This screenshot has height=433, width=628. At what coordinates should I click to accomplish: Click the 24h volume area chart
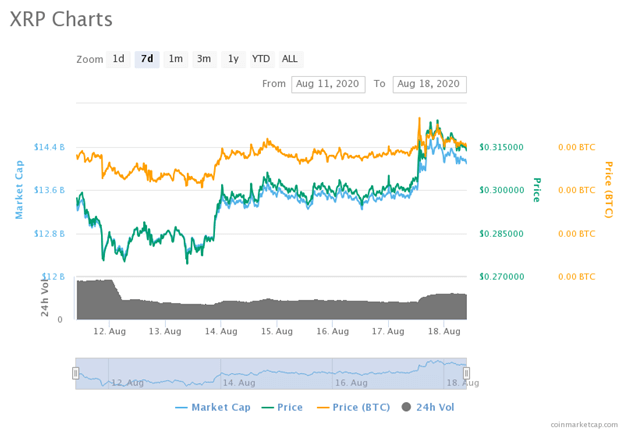click(x=272, y=306)
